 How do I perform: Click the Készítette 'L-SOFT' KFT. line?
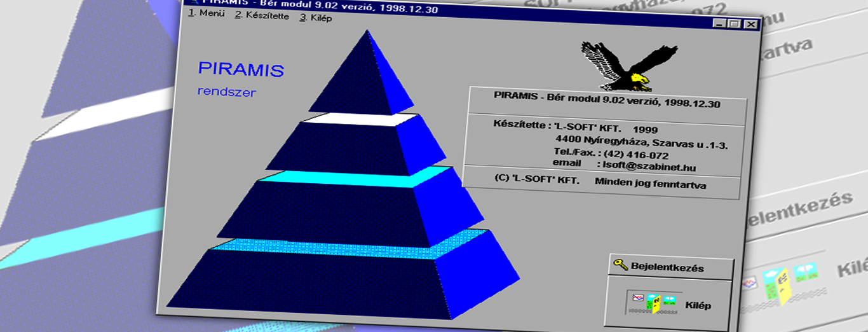[x=576, y=127]
